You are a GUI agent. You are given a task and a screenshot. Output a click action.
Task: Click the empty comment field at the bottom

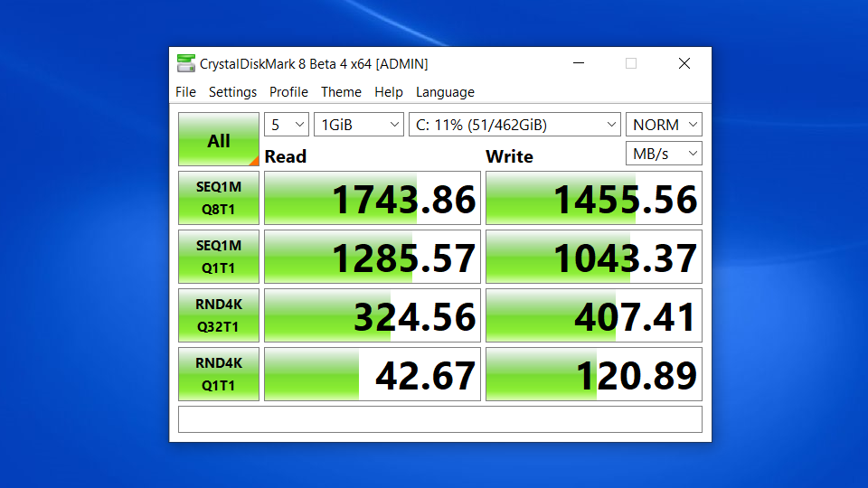[440, 419]
